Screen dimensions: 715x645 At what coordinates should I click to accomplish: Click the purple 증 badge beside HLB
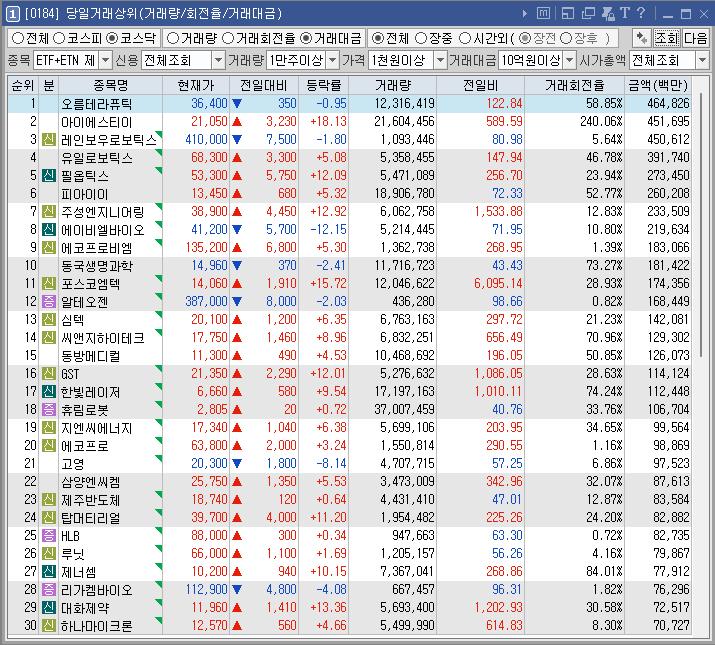point(49,535)
